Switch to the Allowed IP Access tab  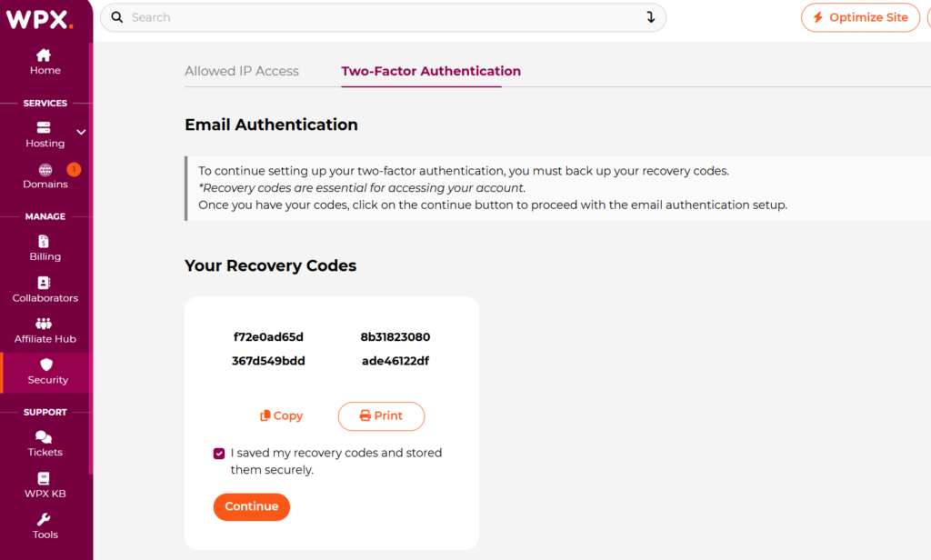242,71
